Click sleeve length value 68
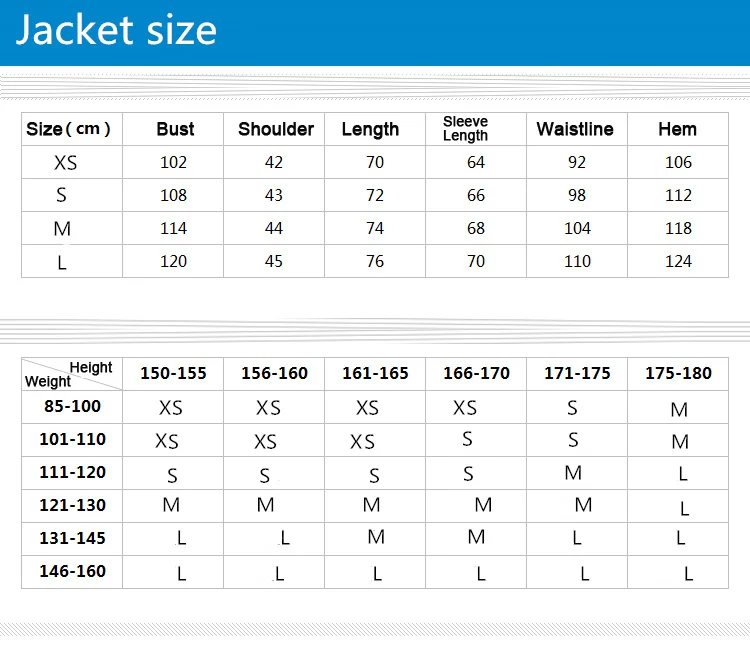Screen dimensions: 750x652 coord(476,228)
